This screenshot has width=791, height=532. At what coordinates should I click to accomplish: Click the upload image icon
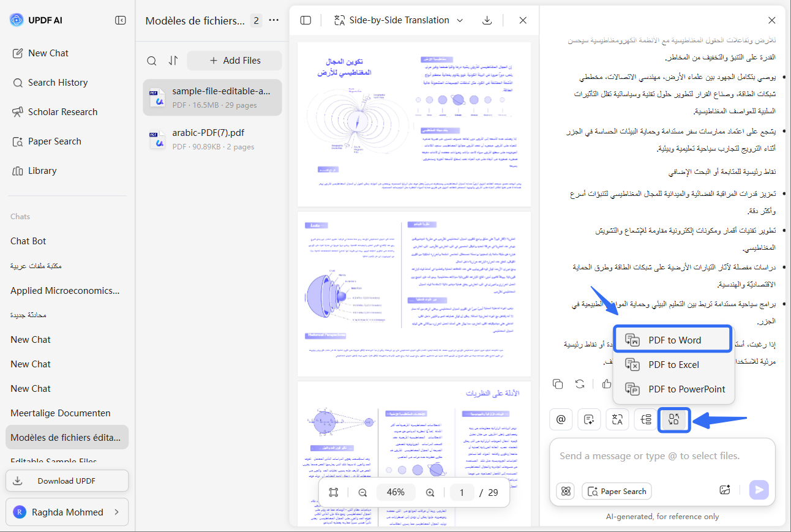click(x=725, y=490)
